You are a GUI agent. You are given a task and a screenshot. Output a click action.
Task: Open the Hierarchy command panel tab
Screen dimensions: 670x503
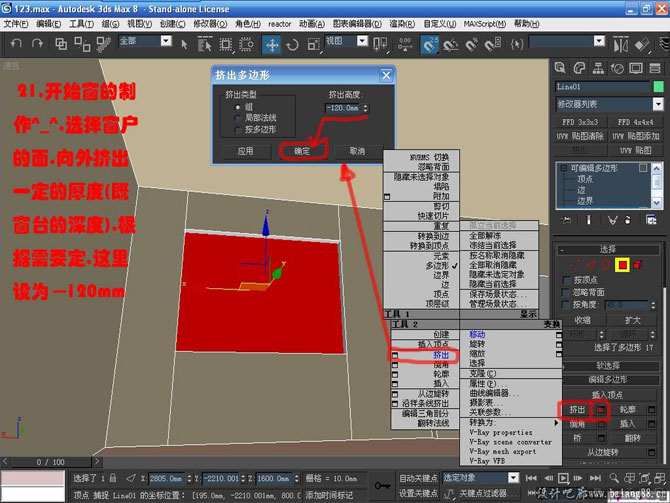tap(598, 68)
